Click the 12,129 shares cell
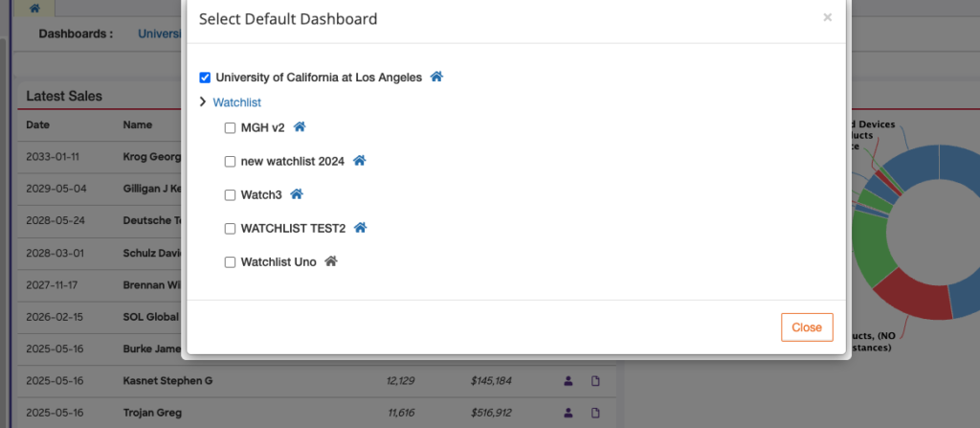The image size is (980, 428). click(x=401, y=380)
